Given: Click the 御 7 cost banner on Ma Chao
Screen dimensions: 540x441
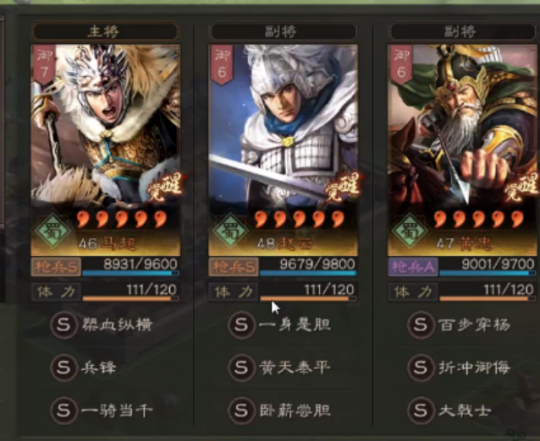Looking at the screenshot, I should point(44,65).
